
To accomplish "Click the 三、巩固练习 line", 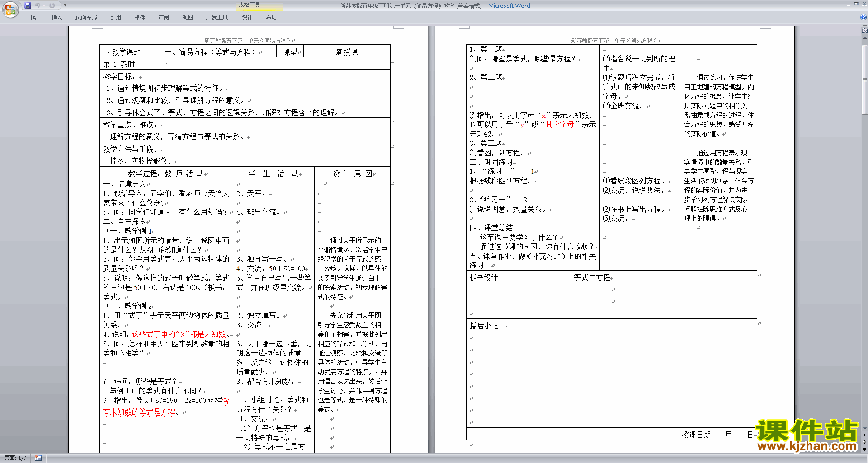I will point(491,162).
